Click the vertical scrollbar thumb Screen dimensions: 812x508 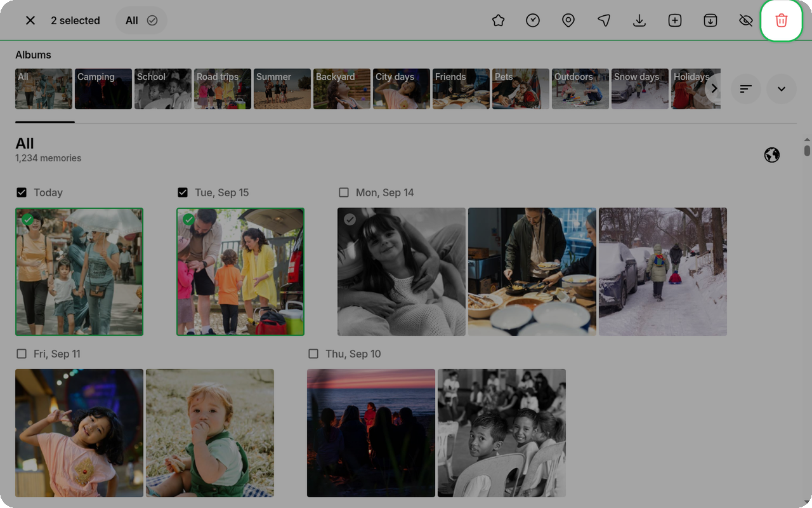coord(807,150)
